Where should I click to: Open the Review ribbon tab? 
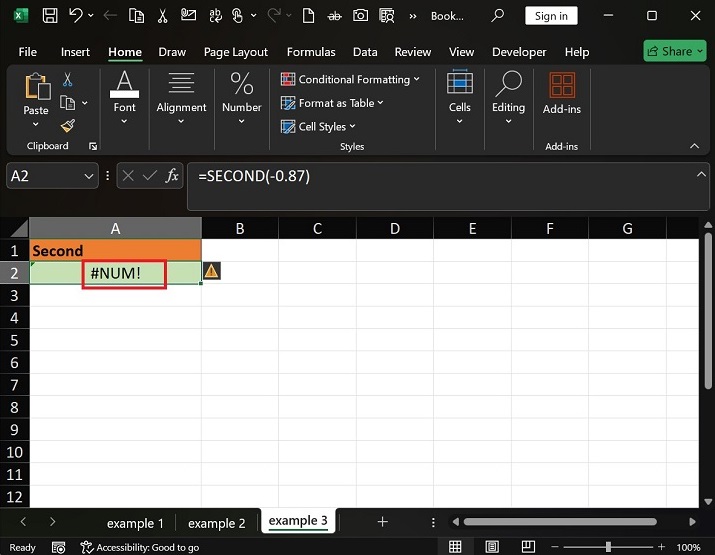[x=413, y=52]
